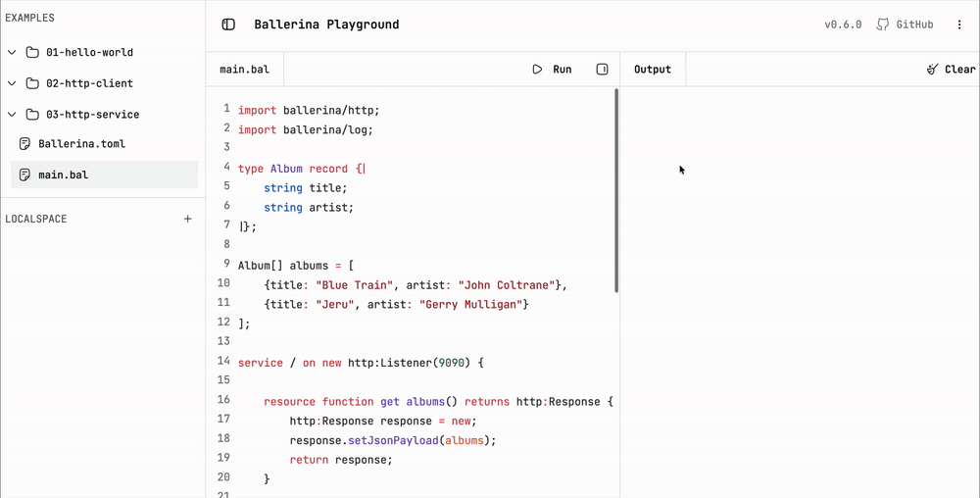This screenshot has width=980, height=498.
Task: Toggle the sidebar panel icon
Action: (228, 25)
